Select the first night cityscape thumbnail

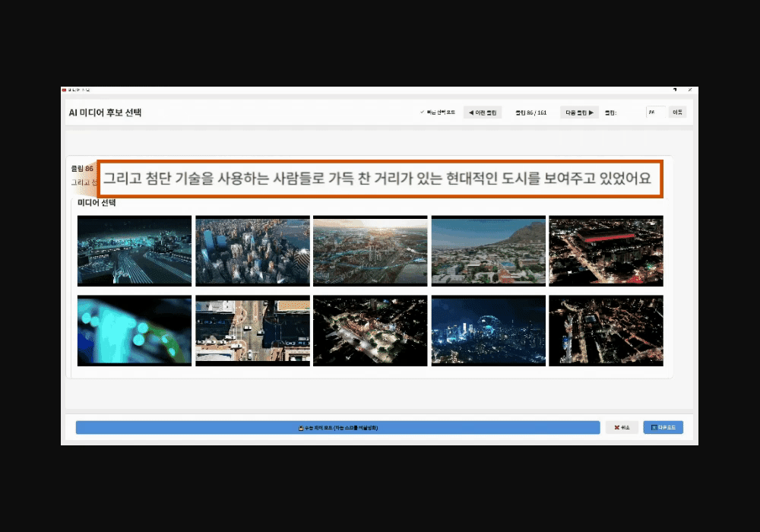[x=134, y=251]
